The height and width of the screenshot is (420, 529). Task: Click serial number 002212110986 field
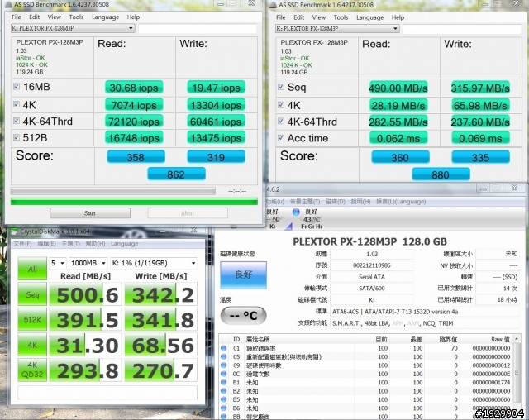coord(371,265)
